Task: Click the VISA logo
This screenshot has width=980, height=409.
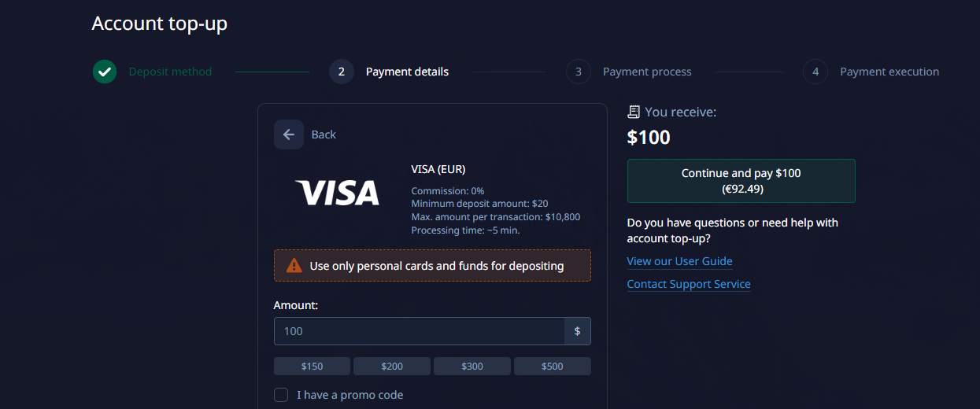Action: [337, 193]
